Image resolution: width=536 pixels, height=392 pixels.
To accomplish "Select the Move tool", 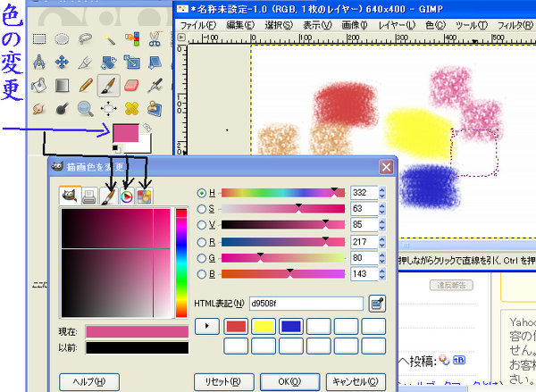I will click(x=62, y=63).
